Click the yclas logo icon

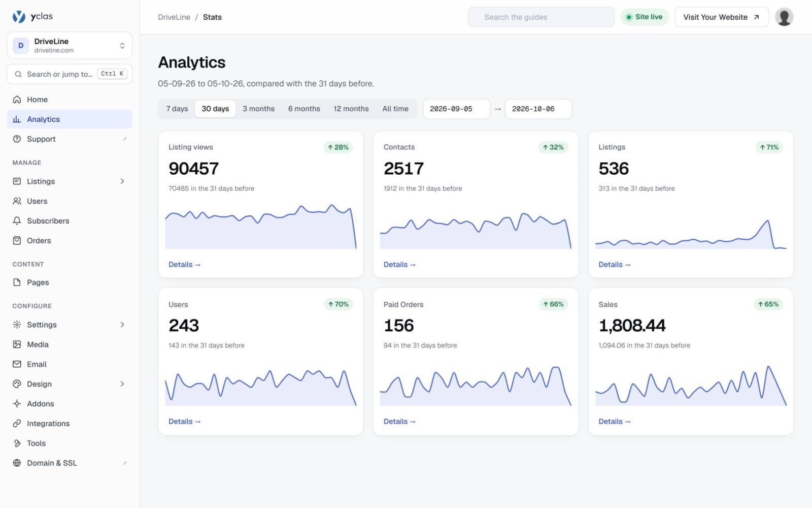pyautogui.click(x=19, y=17)
